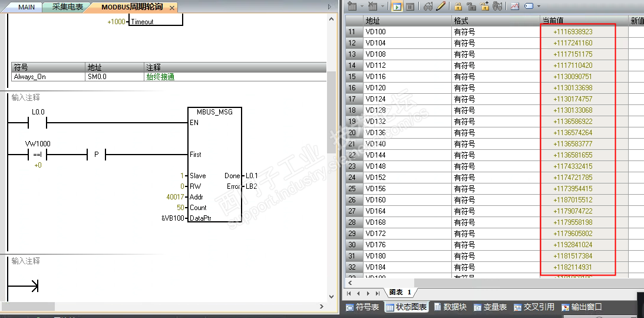Open the delete row dropdown arrow

pos(382,6)
